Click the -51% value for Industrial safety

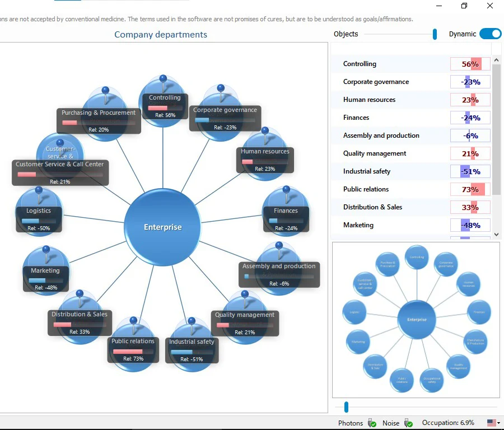pyautogui.click(x=470, y=171)
